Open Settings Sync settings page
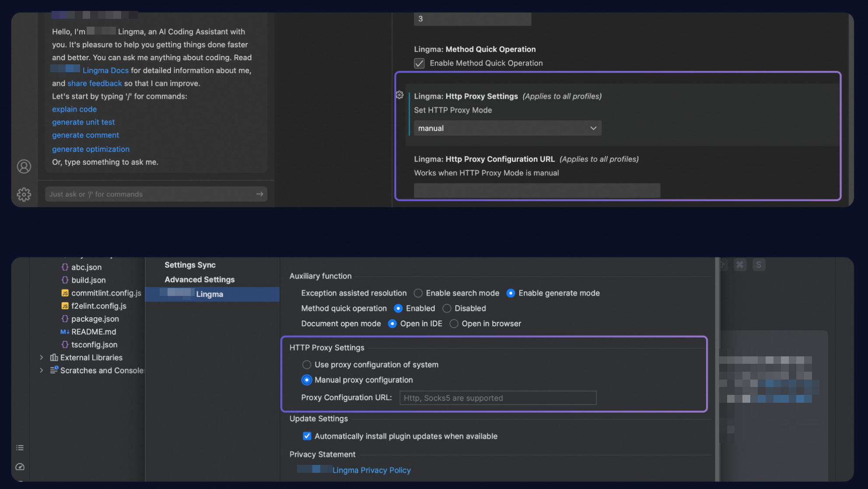868x489 pixels. (190, 265)
